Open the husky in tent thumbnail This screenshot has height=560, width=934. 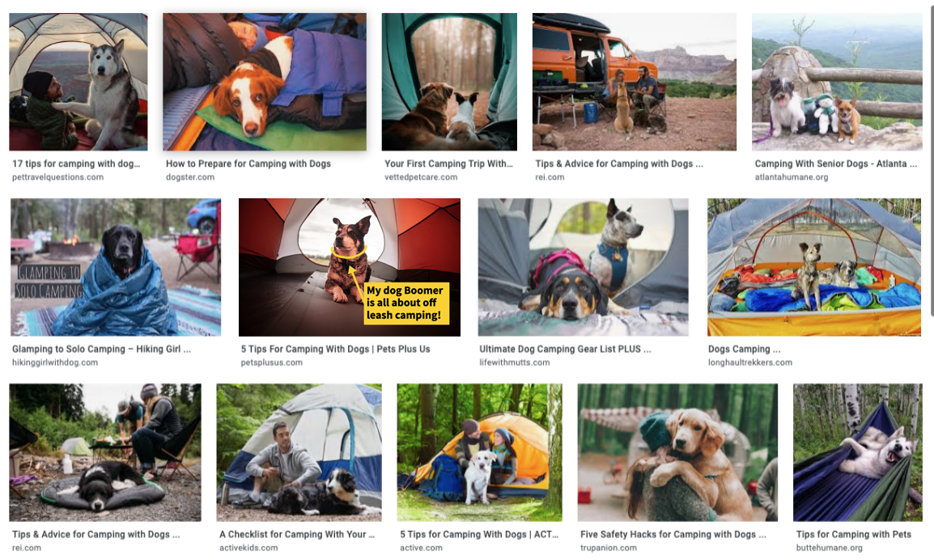78,82
